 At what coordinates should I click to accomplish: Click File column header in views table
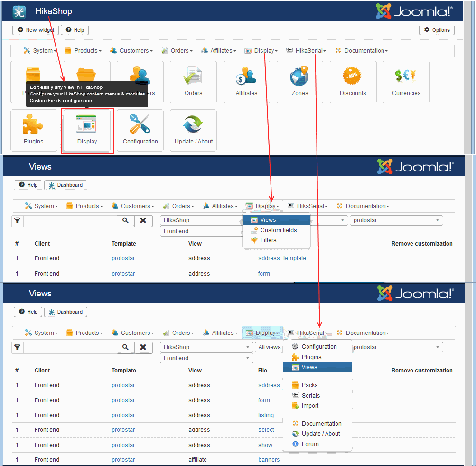[262, 371]
